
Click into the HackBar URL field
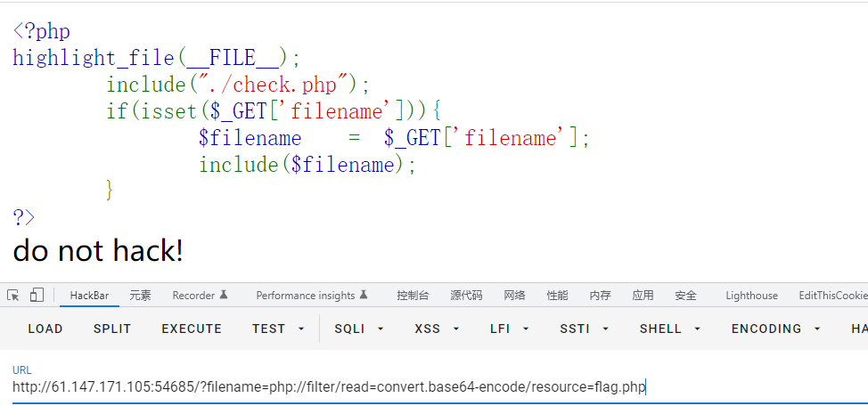(356, 387)
